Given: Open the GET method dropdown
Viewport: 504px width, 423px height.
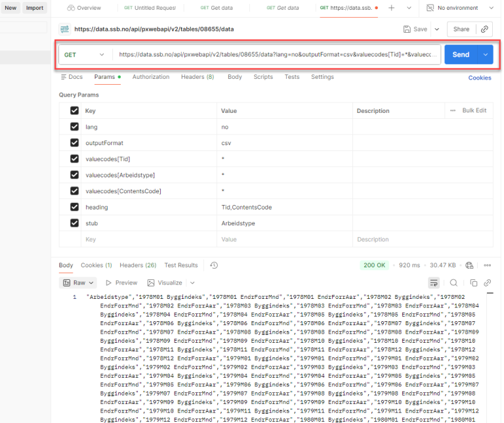Looking at the screenshot, I should (84, 55).
